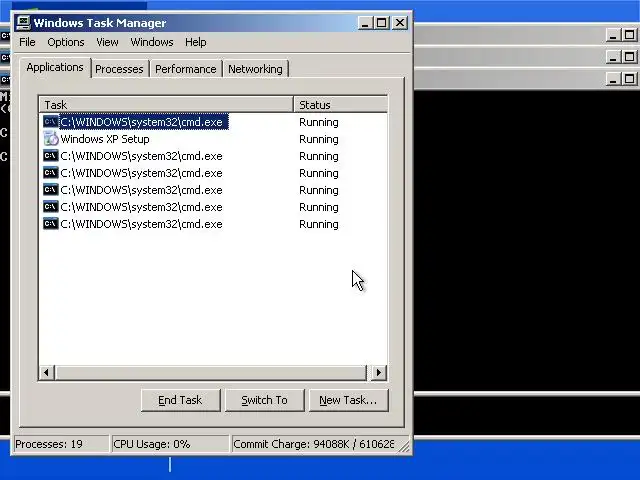This screenshot has width=640, height=480.
Task: Sort by the Status column header
Action: point(340,104)
